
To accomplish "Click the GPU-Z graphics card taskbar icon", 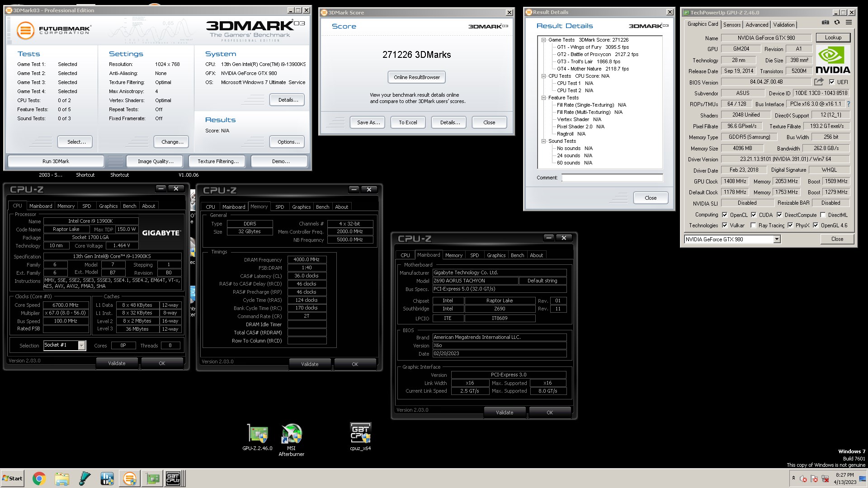I will [153, 479].
